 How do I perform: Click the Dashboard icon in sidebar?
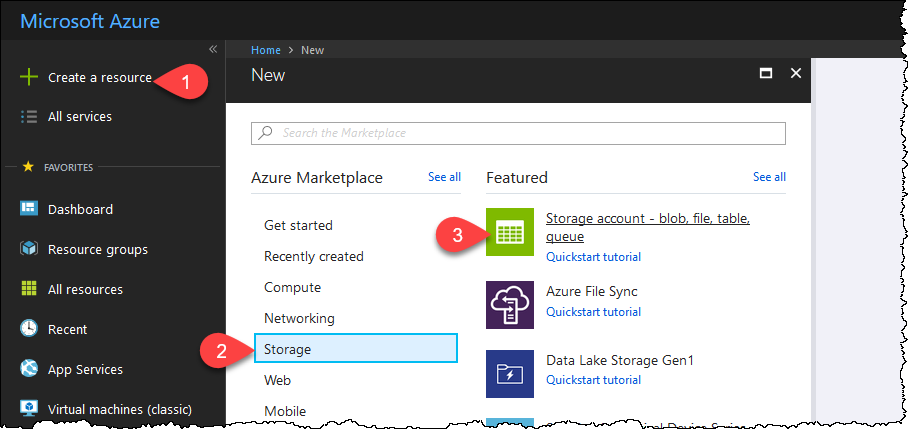[28, 209]
